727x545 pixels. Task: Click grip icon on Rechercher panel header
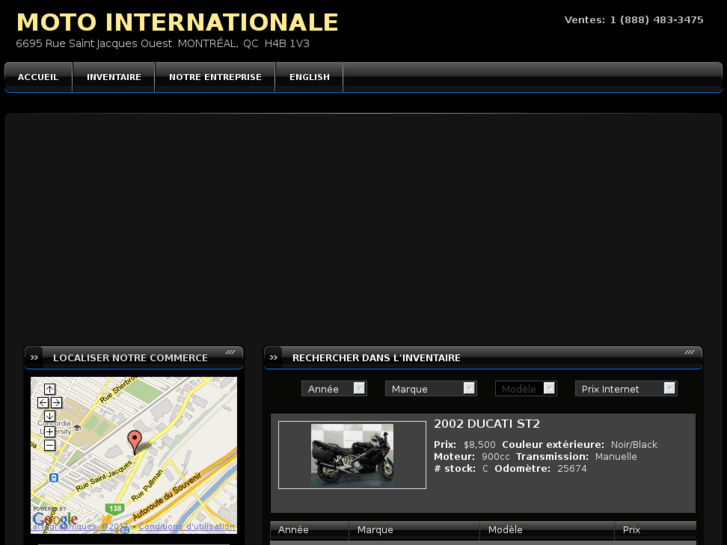click(x=689, y=352)
